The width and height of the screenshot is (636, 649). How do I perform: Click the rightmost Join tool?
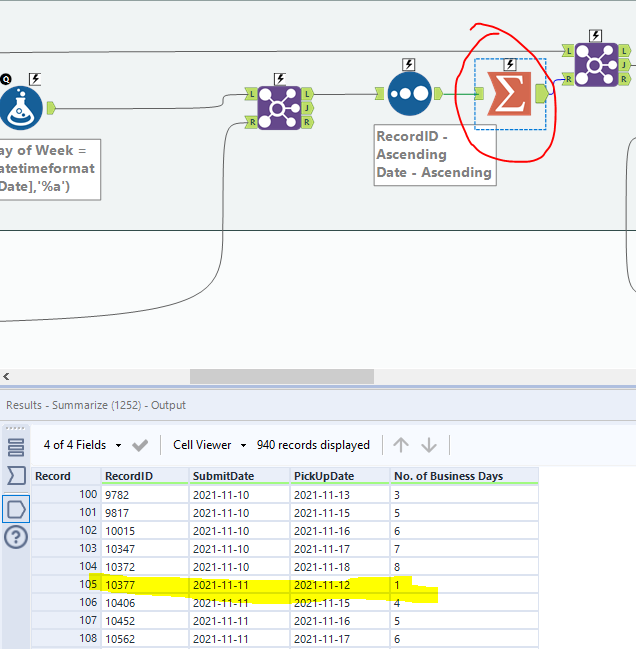(x=596, y=64)
